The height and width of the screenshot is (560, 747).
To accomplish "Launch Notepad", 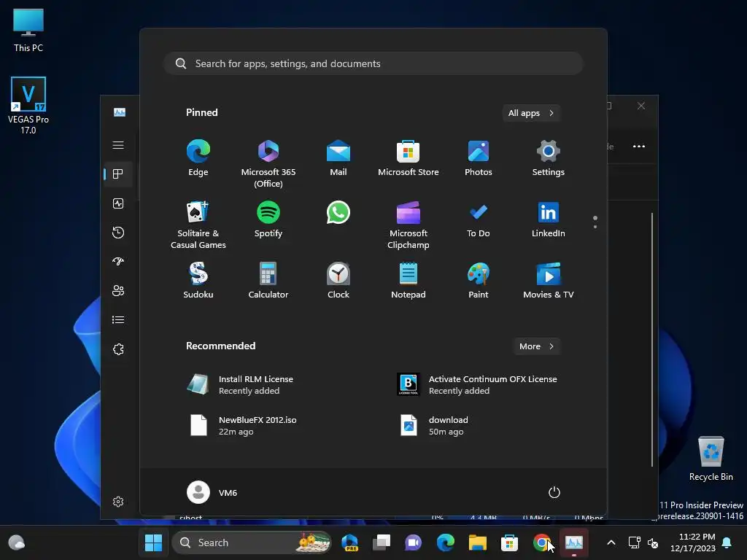I will [409, 281].
